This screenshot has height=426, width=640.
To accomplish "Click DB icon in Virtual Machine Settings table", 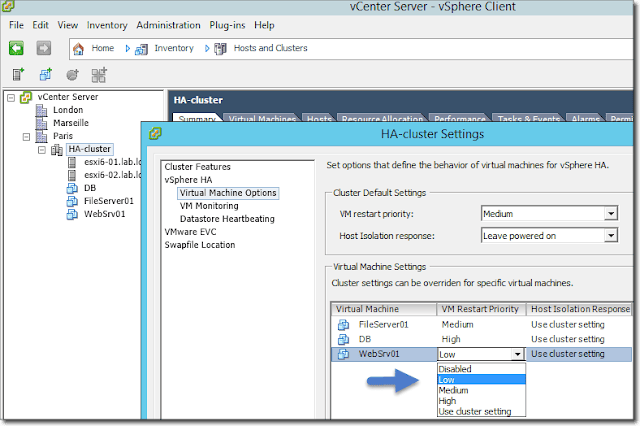I will (343, 339).
